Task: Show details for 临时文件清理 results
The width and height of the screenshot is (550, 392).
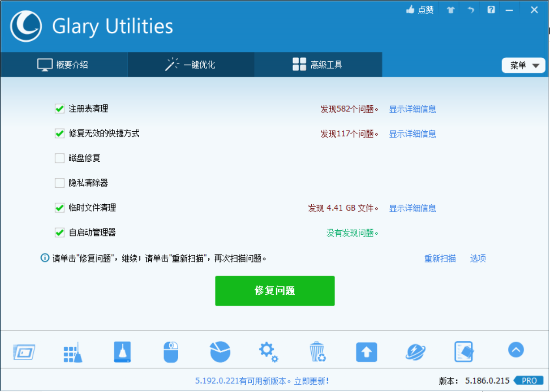Action: click(413, 208)
